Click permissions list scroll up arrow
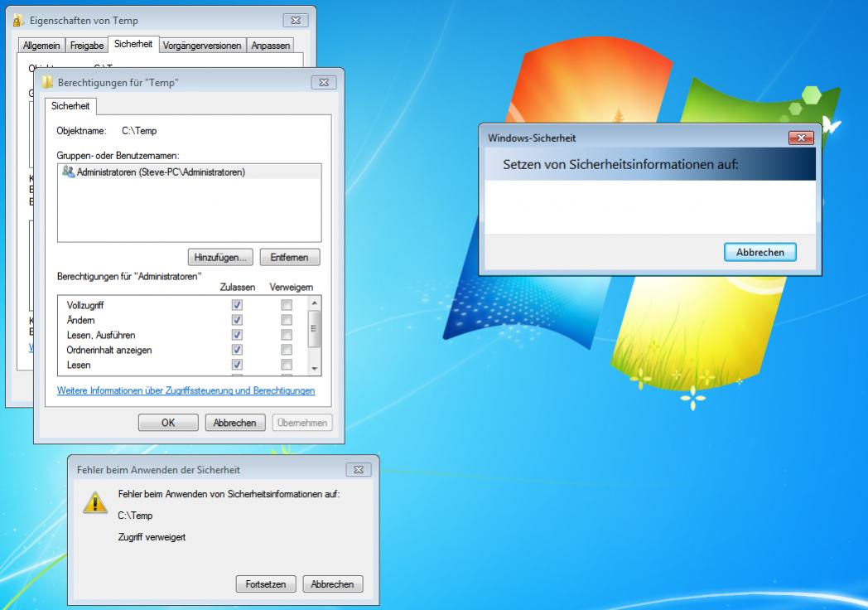868x610 pixels. (315, 303)
